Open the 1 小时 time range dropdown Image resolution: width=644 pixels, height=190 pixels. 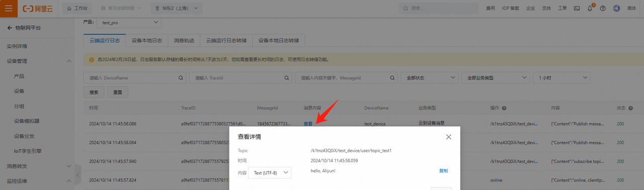point(561,78)
